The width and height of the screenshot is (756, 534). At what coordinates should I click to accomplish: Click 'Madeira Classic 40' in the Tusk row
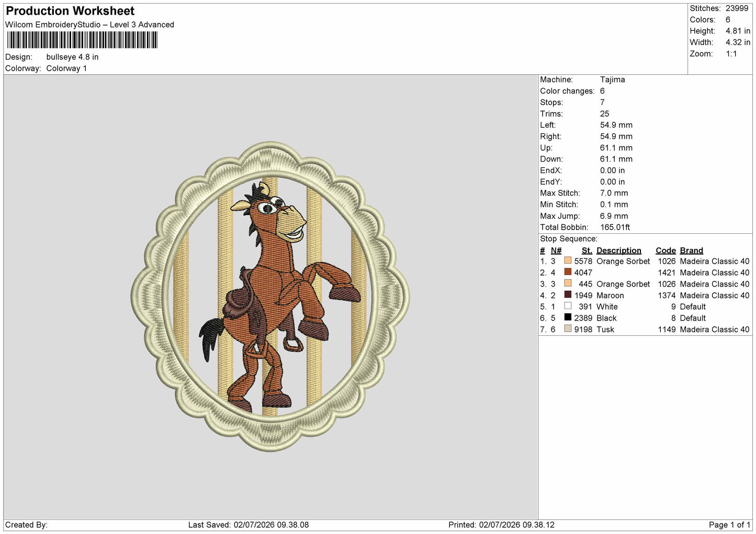(x=715, y=330)
